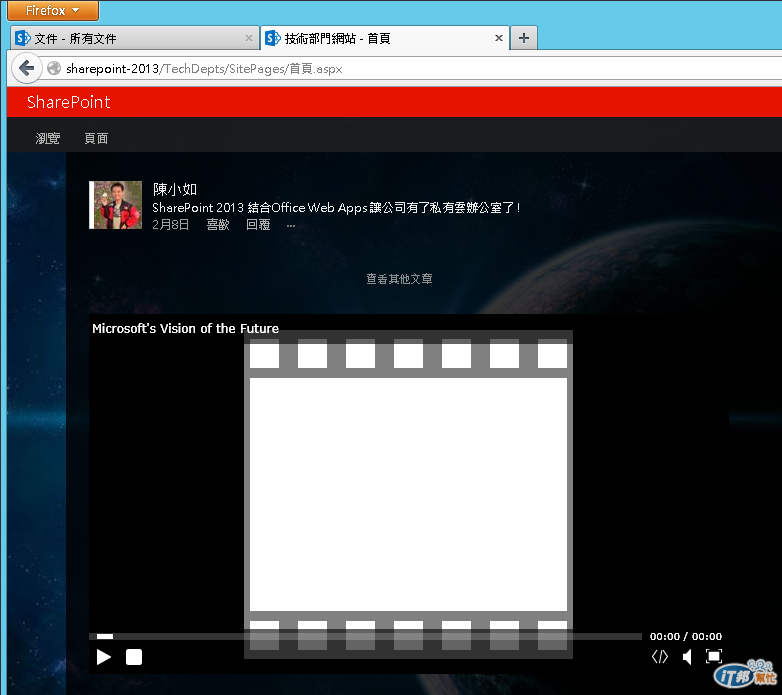Click the film strip video placeholder
The height and width of the screenshot is (695, 782).
pyautogui.click(x=408, y=494)
